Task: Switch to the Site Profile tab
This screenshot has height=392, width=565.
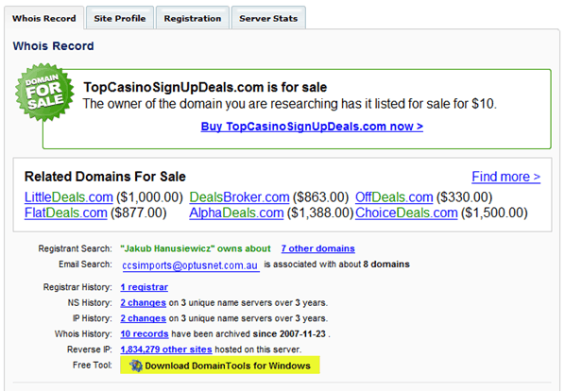Action: [x=120, y=18]
